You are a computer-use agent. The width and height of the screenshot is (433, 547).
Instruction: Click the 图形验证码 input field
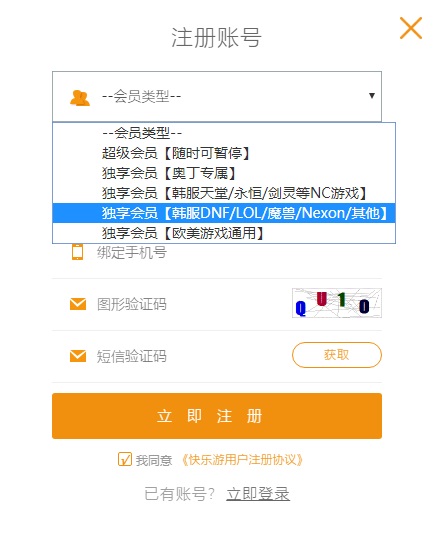[x=192, y=304]
